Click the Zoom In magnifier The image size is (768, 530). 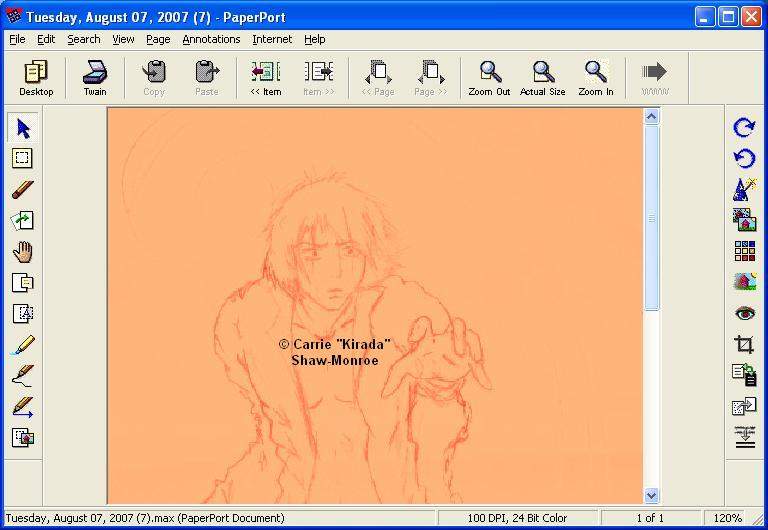pyautogui.click(x=596, y=78)
